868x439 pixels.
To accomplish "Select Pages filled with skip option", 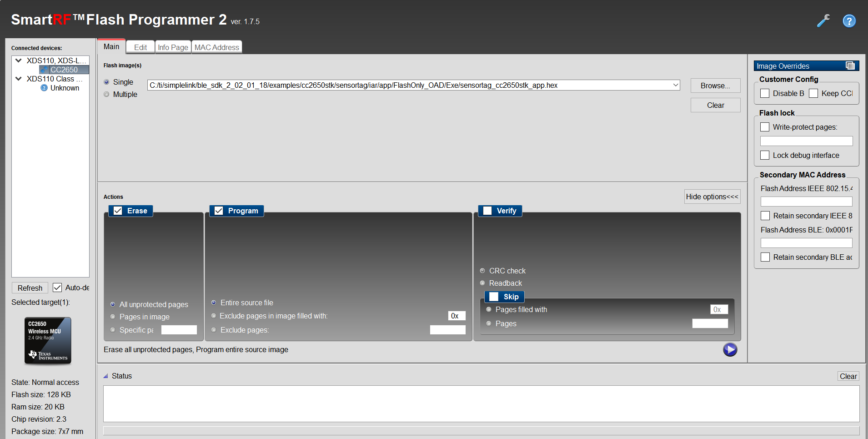I will [489, 309].
